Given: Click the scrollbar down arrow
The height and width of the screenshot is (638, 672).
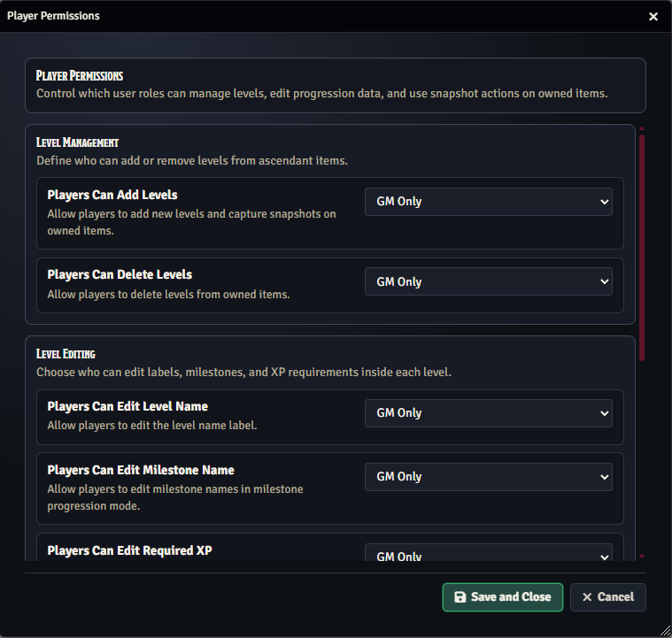Looking at the screenshot, I should click(x=642, y=557).
